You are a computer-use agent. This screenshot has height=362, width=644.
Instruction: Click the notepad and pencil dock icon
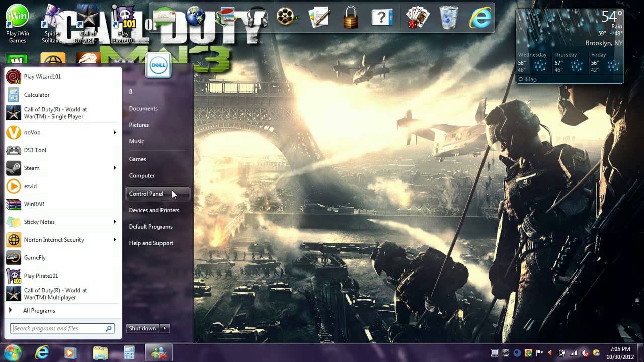319,18
